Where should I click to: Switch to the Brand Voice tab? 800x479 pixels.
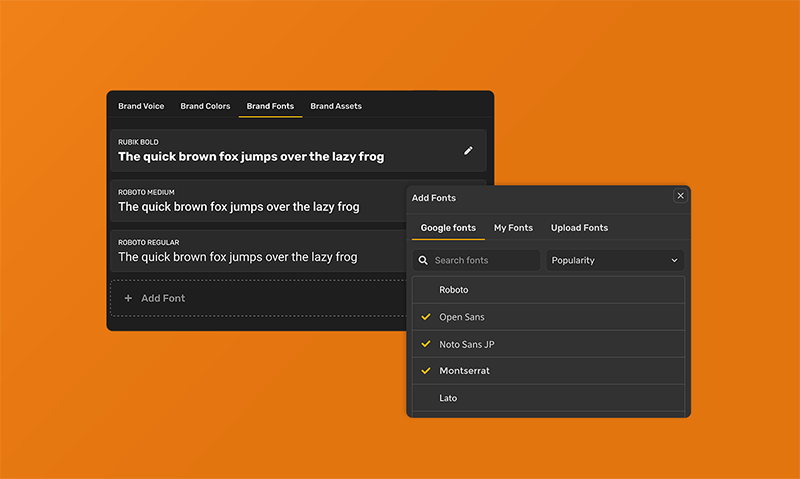[x=141, y=106]
